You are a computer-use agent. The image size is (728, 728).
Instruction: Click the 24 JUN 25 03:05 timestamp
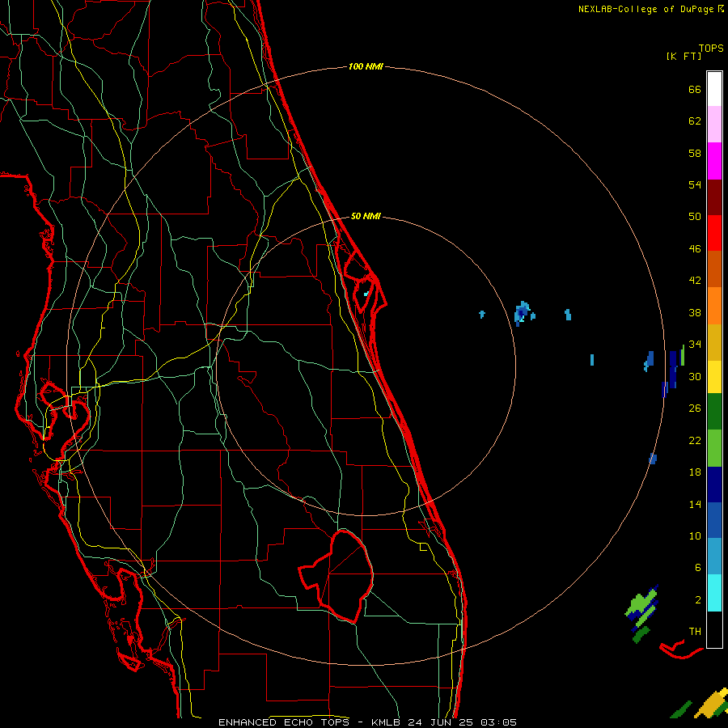pos(463,722)
